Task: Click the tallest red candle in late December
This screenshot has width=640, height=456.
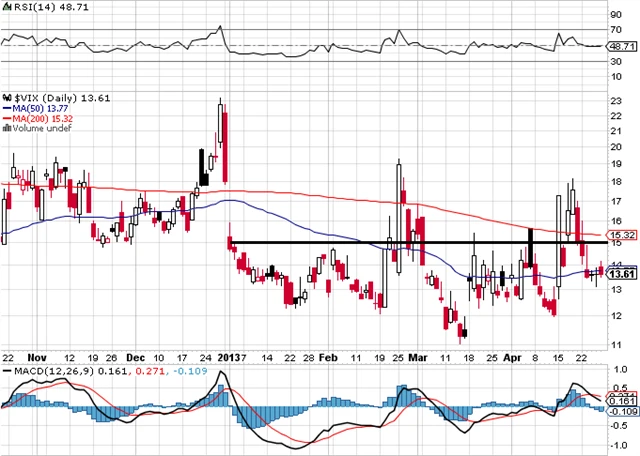Action: pos(226,145)
